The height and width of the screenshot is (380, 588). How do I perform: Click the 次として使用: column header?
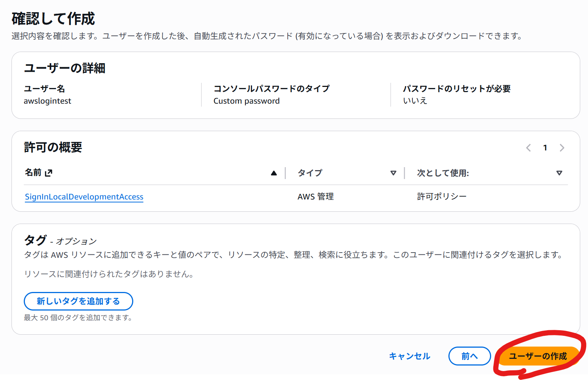coord(443,173)
